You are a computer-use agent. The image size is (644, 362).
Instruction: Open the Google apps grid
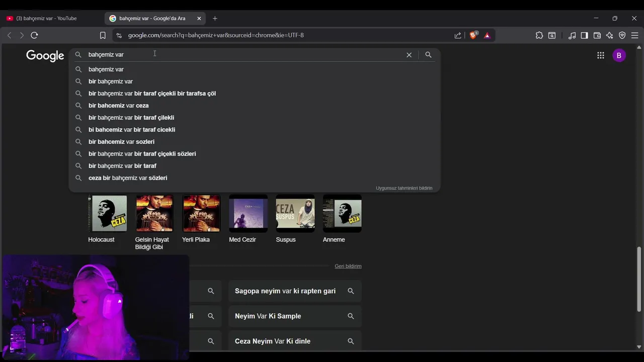[x=601, y=55]
